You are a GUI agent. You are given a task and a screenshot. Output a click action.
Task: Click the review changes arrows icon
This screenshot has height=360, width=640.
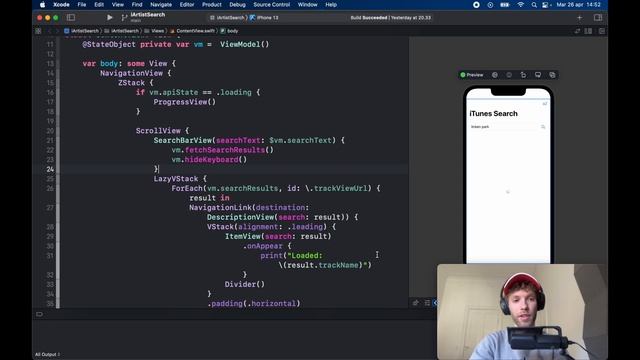(577, 31)
